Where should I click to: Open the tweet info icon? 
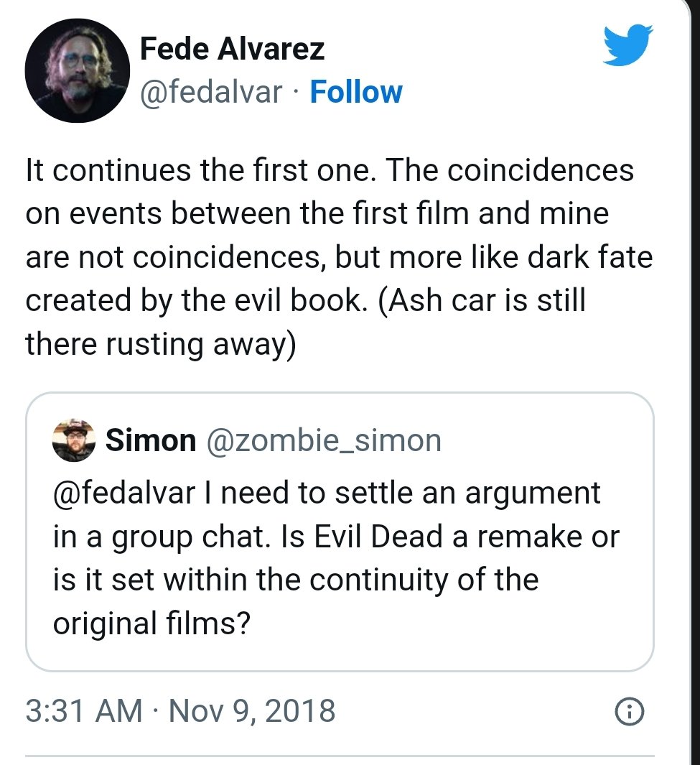click(x=630, y=711)
